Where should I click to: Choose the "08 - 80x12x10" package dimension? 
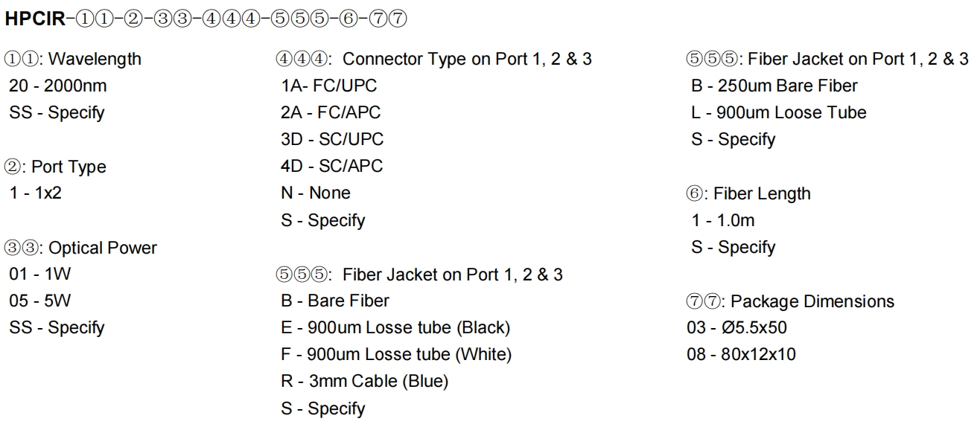coord(741,354)
